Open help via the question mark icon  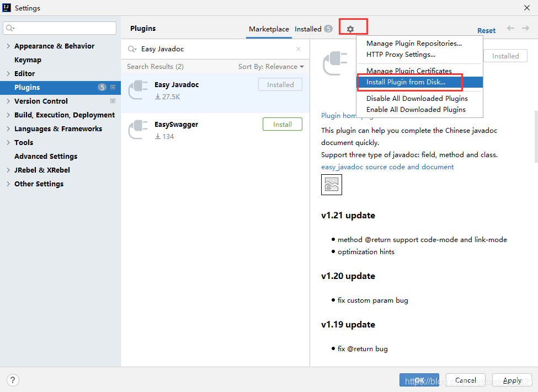pyautogui.click(x=13, y=380)
